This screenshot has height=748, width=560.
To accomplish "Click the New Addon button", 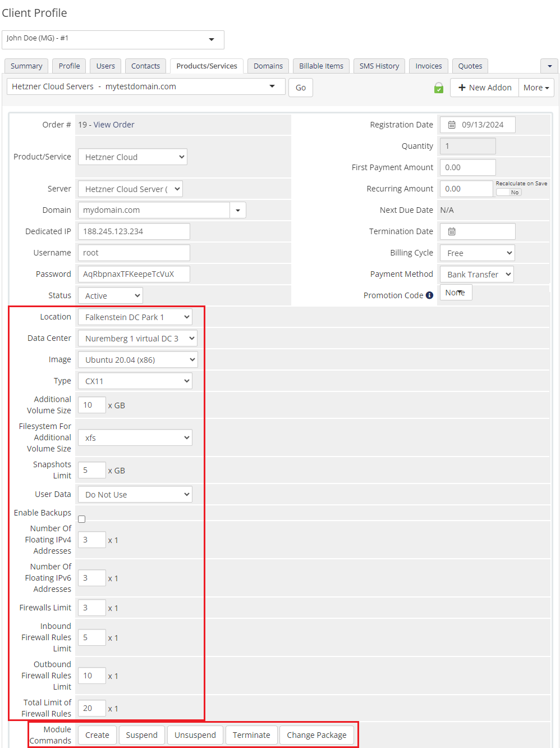I will (485, 88).
